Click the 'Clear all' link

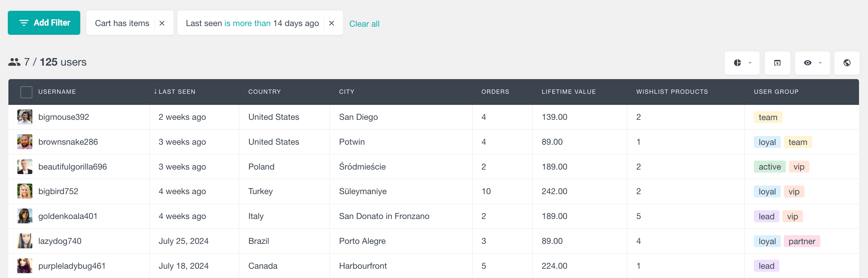pos(364,24)
